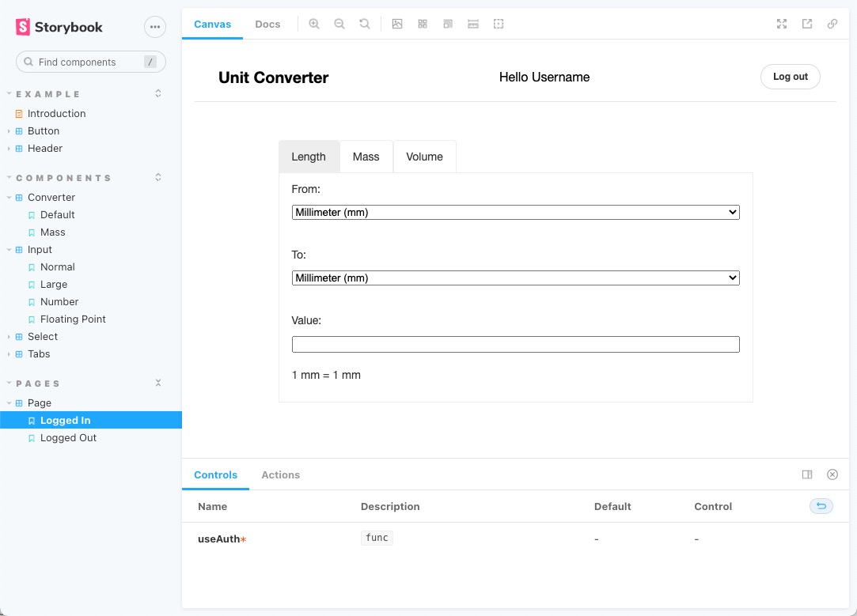857x616 pixels.
Task: Expand the Select component in sidebar
Action: pos(43,336)
